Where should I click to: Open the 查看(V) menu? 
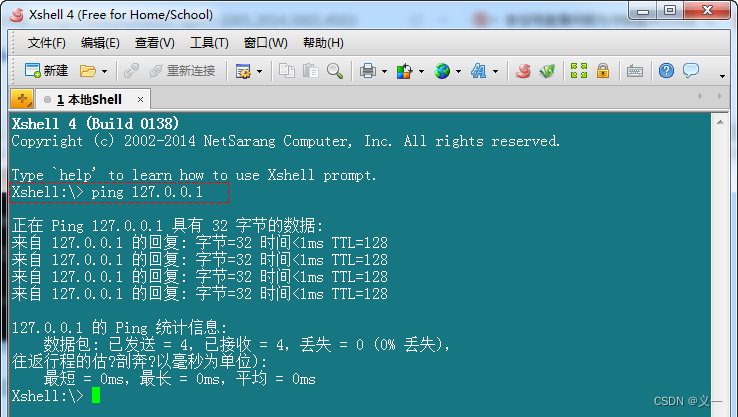click(155, 43)
